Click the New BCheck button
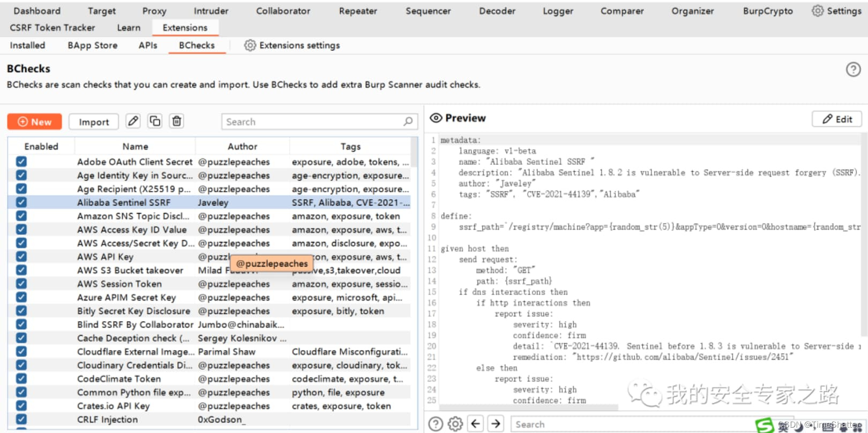Screen dimensions: 868x433 click(x=35, y=121)
